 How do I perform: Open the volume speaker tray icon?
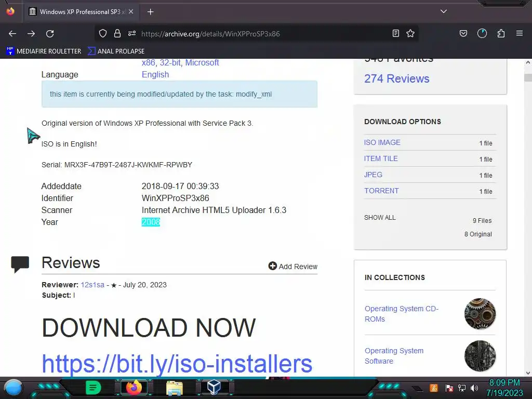(474, 388)
